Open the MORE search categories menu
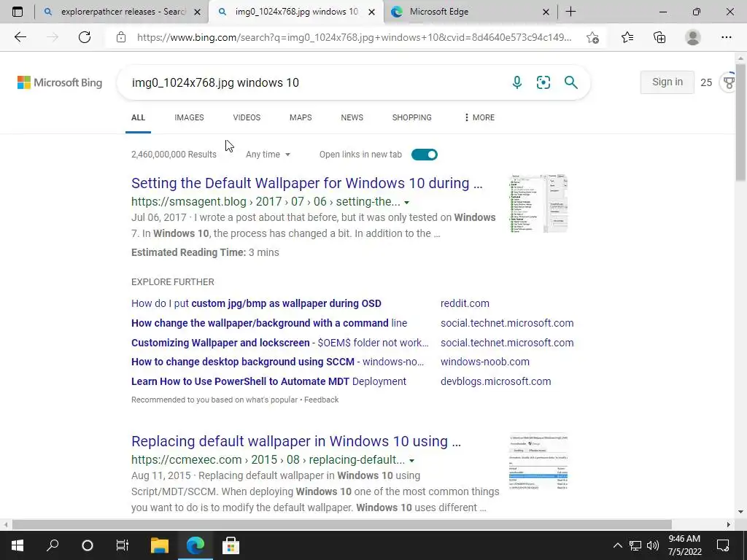Screen dimensions: 747x560 [x=479, y=117]
